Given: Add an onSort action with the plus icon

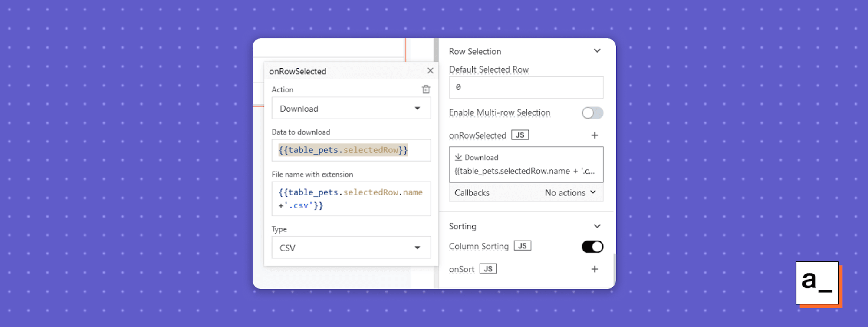Looking at the screenshot, I should (595, 269).
